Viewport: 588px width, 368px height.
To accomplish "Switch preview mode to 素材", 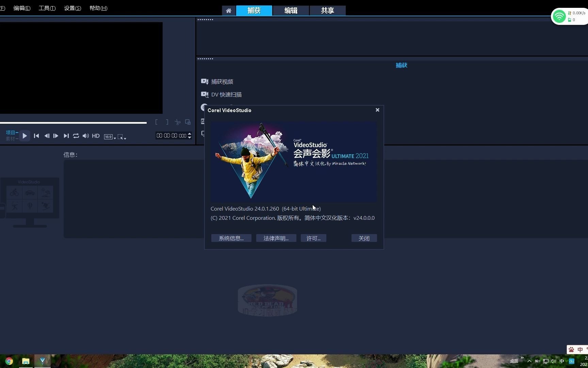I will (x=12, y=139).
